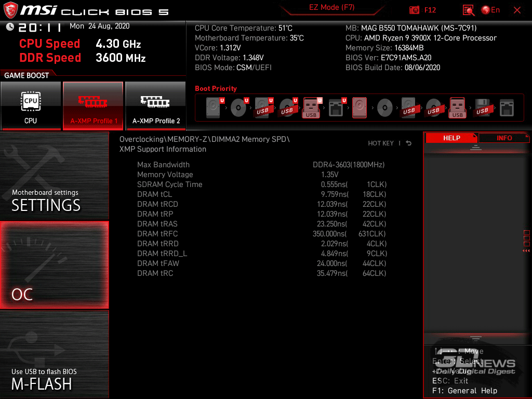Click the 350.000ns tRFC value
Viewport: 532px width, 399px height.
click(329, 233)
